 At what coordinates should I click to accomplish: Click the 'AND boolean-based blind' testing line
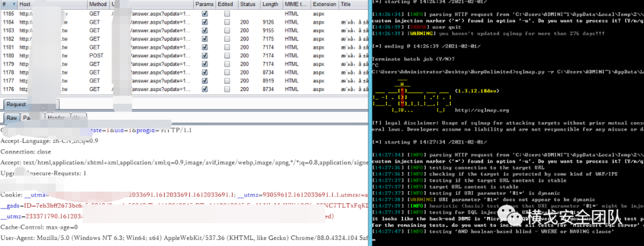point(493,232)
